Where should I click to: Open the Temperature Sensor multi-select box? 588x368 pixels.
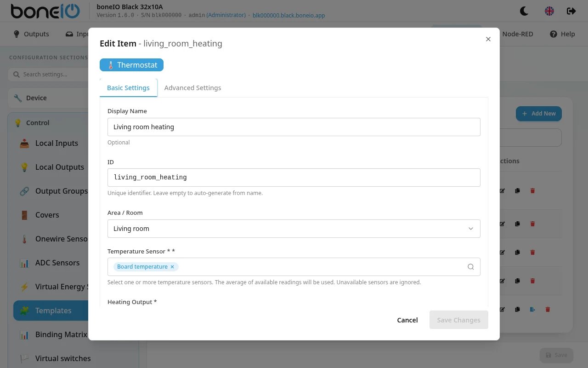click(x=294, y=267)
